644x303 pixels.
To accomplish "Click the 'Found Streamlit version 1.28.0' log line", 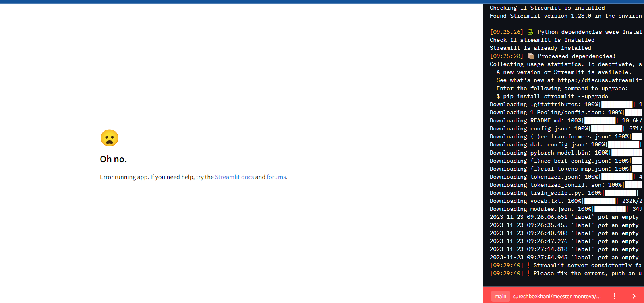I will [x=566, y=16].
